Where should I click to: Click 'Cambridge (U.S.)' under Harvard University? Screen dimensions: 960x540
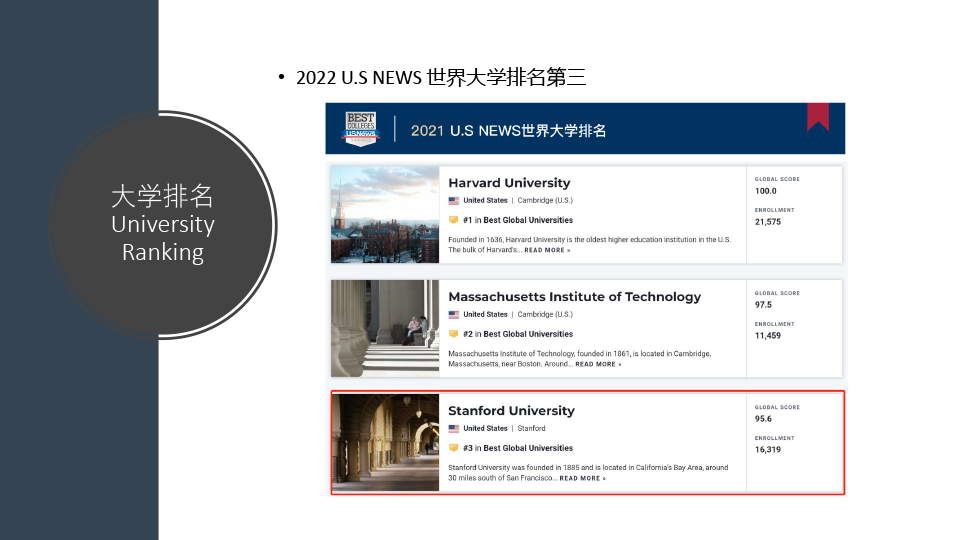click(545, 200)
